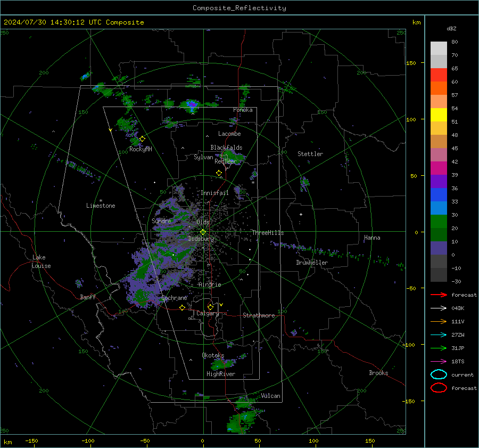Image resolution: width=479 pixels, height=448 pixels.
Task: Click the dBZ legend heading
Action: 451,28
